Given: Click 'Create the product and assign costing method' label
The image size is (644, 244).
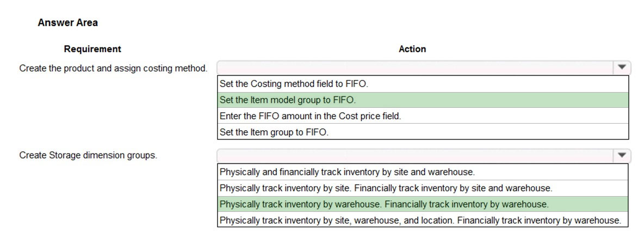Looking at the screenshot, I should point(113,68).
